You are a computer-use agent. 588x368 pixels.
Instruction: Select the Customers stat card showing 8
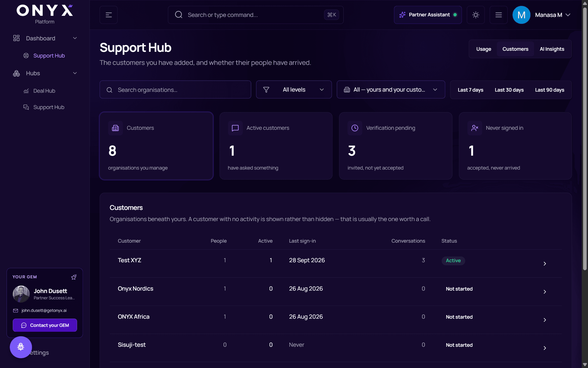click(156, 146)
